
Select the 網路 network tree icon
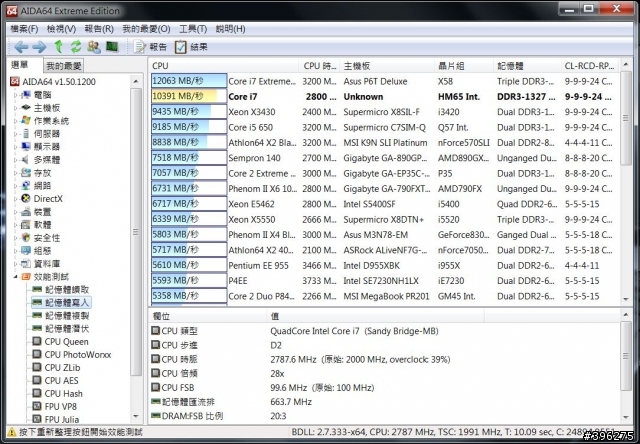26,186
